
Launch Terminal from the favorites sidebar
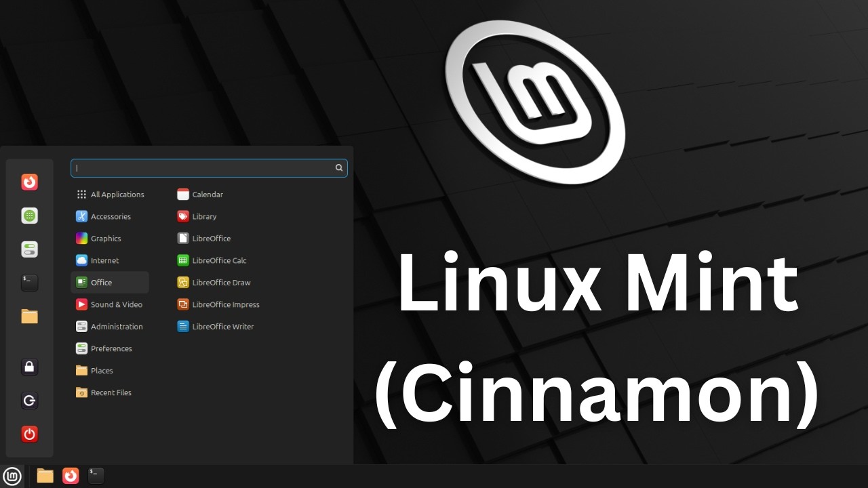(29, 283)
